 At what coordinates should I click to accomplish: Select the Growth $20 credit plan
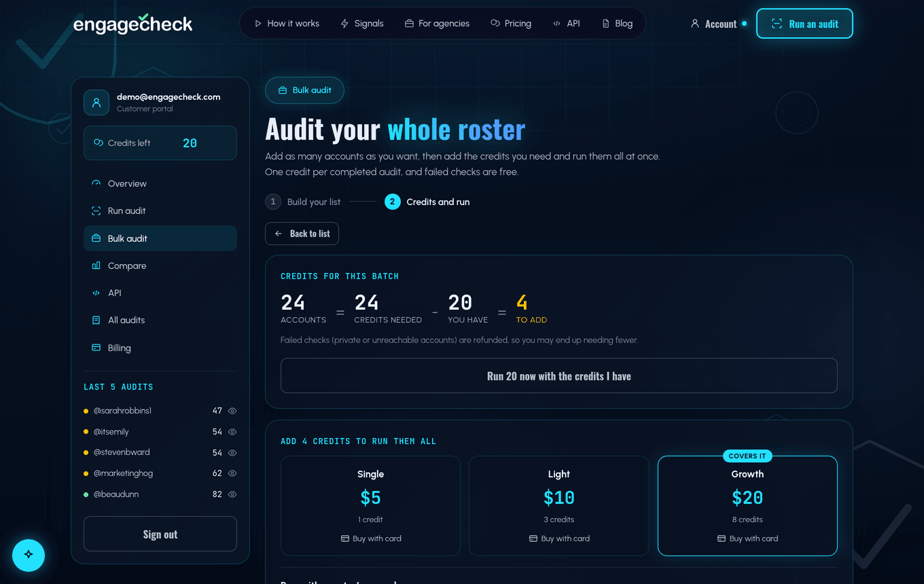(747, 506)
